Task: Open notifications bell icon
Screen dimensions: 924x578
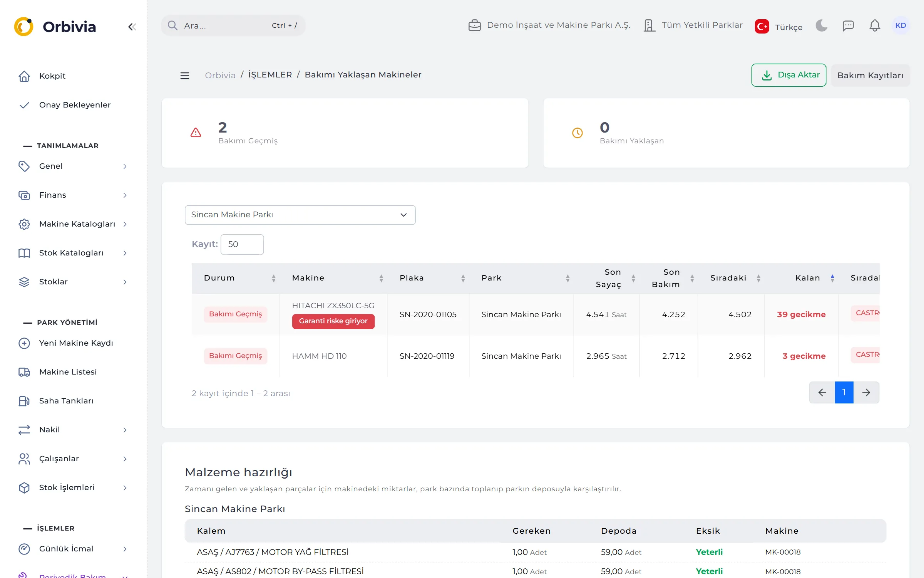Action: pyautogui.click(x=875, y=25)
